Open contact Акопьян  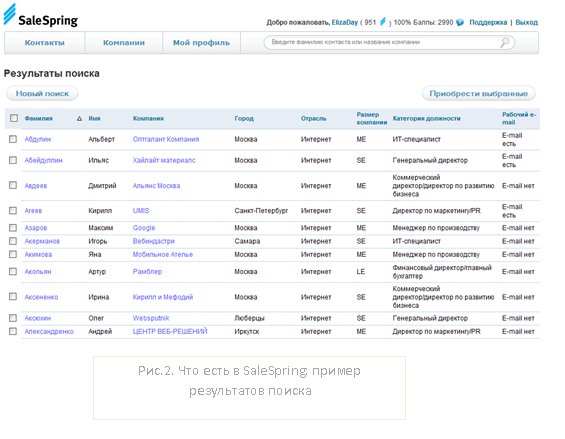pyautogui.click(x=38, y=272)
